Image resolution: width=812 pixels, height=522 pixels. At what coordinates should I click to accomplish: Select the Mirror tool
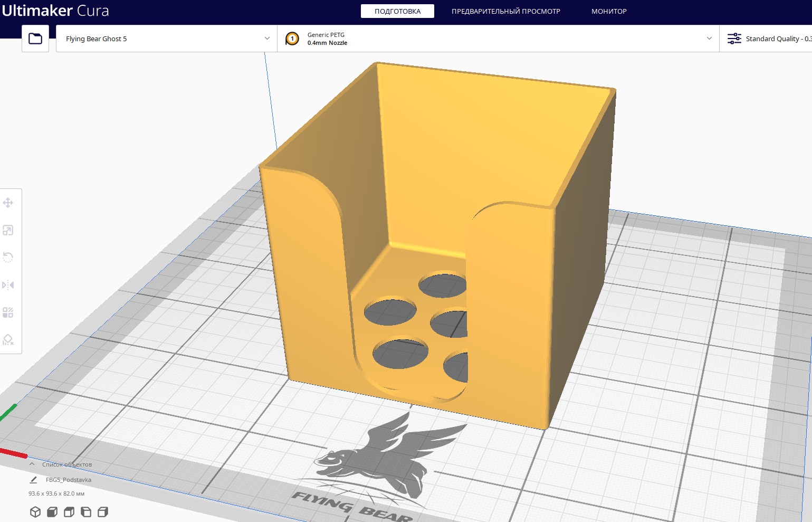tap(8, 285)
